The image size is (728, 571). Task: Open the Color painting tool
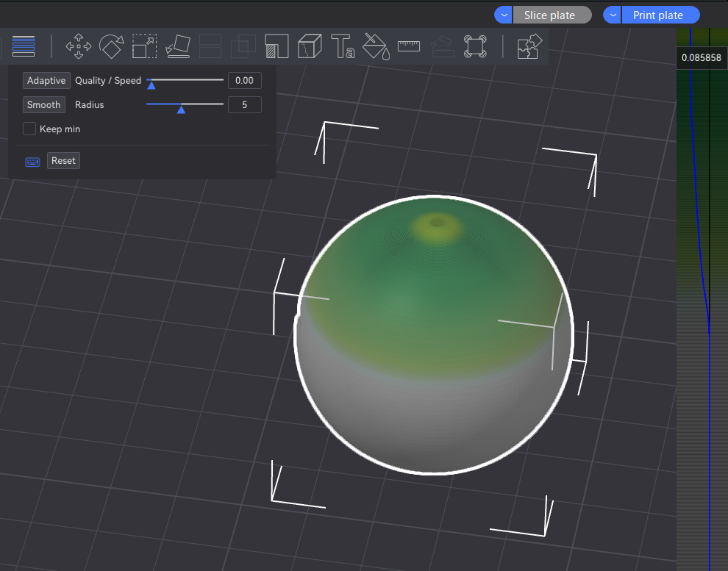[376, 46]
